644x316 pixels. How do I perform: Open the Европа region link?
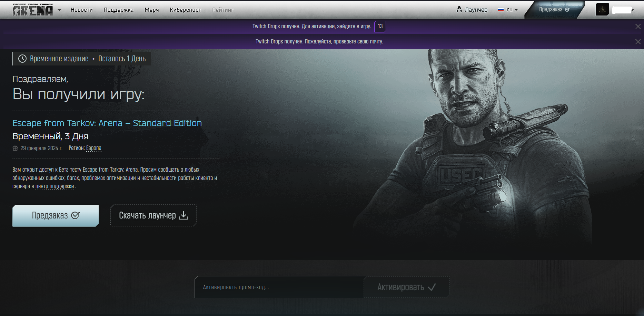(94, 148)
